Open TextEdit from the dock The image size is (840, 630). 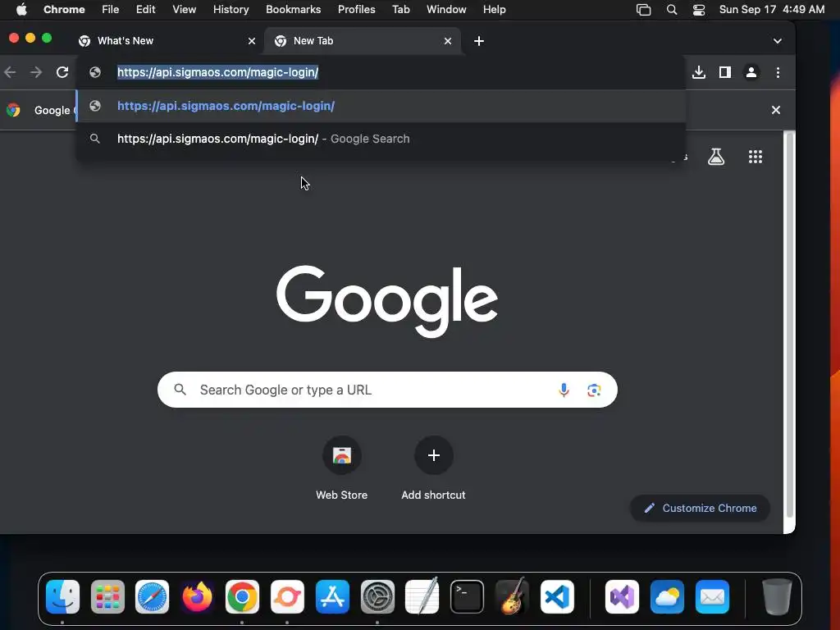point(422,597)
